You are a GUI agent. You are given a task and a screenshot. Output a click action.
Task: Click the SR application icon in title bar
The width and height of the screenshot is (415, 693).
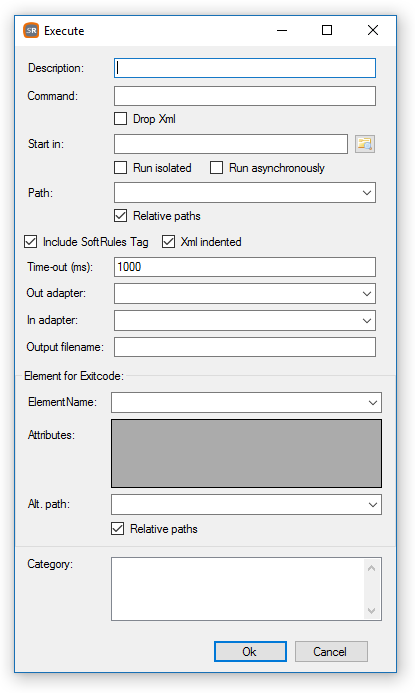31,30
